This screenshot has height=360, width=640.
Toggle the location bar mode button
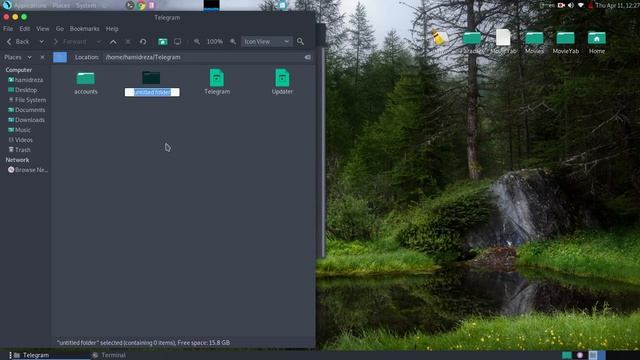coord(60,58)
